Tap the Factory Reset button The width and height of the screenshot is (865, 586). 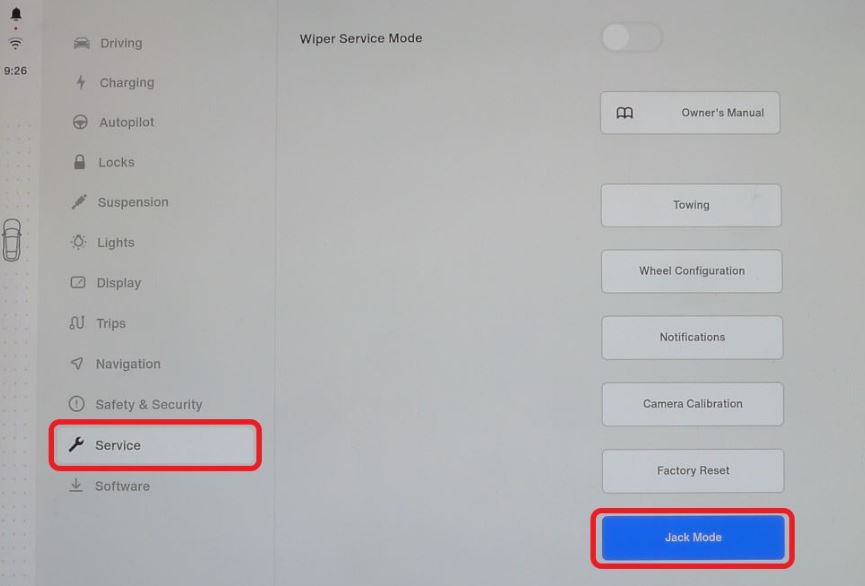pyautogui.click(x=693, y=471)
